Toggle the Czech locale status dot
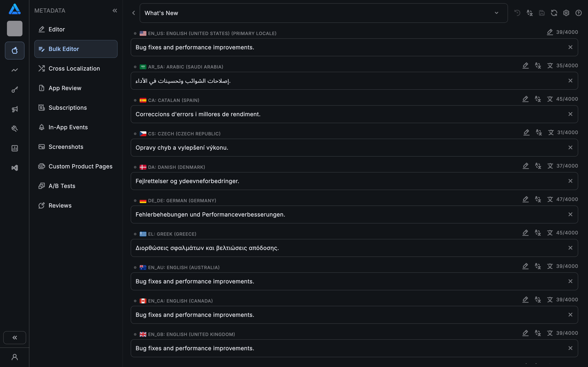The width and height of the screenshot is (588, 367). point(135,134)
